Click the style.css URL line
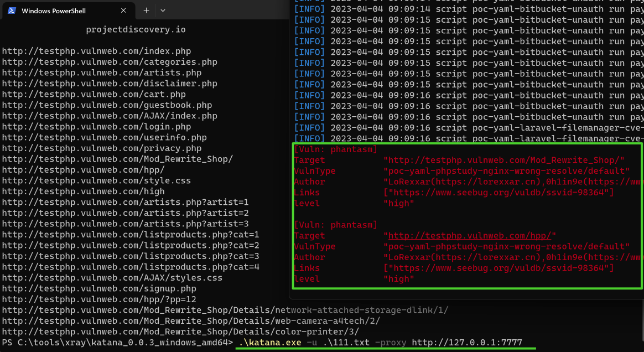This screenshot has height=352, width=644. click(96, 181)
